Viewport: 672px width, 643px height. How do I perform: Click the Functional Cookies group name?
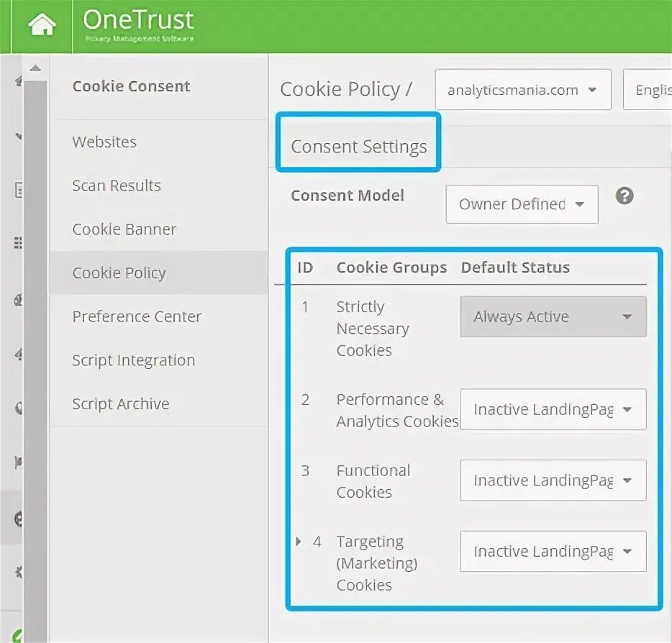point(373,481)
